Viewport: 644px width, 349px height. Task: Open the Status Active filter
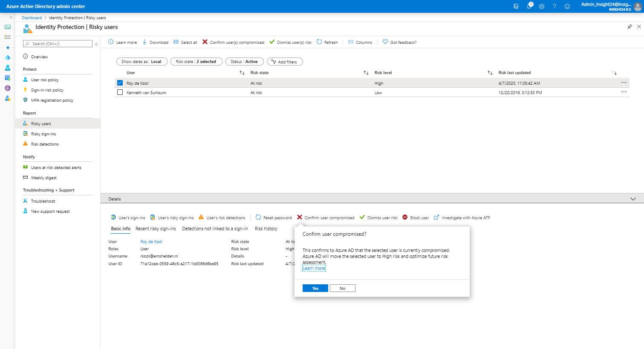[244, 62]
